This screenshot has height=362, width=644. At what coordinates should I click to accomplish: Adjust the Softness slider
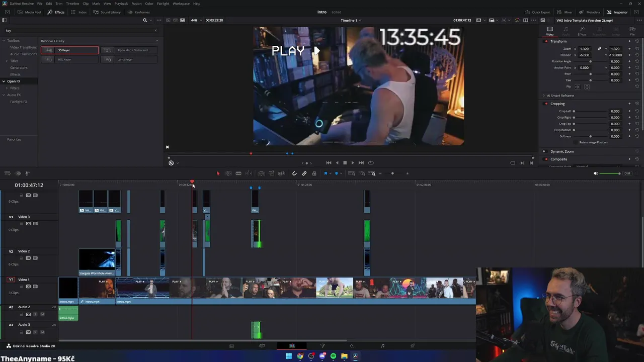coord(590,136)
